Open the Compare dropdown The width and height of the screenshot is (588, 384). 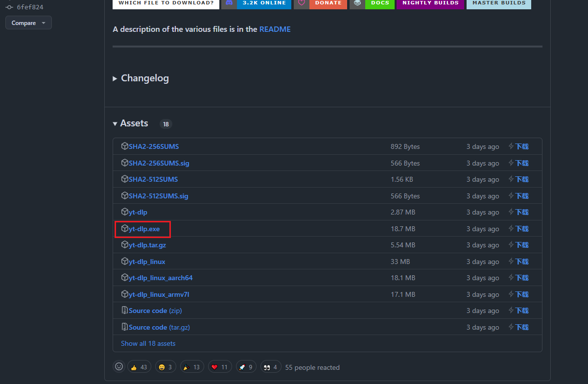click(x=28, y=23)
